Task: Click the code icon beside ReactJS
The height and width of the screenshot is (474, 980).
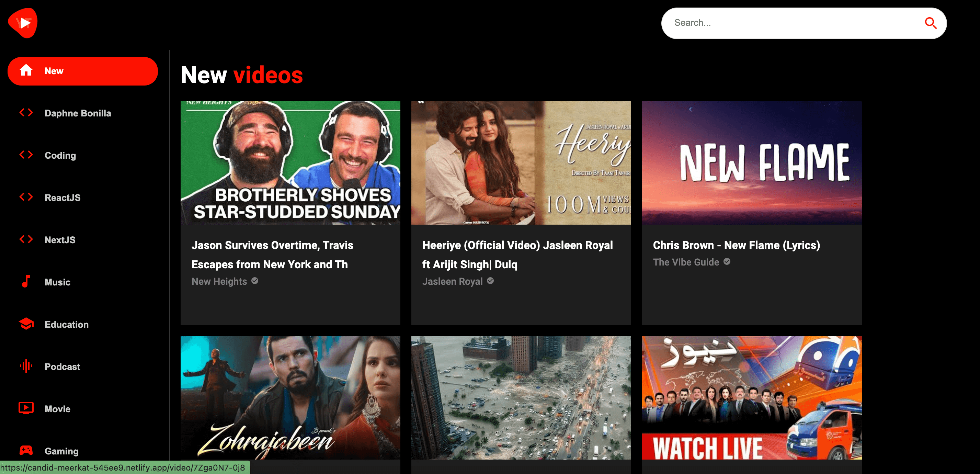Action: click(26, 197)
